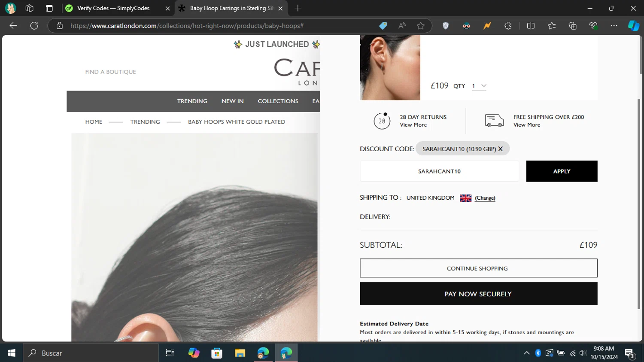Viewport: 644px width, 362px height.
Task: Click the main product image of earring
Action: coord(194,237)
